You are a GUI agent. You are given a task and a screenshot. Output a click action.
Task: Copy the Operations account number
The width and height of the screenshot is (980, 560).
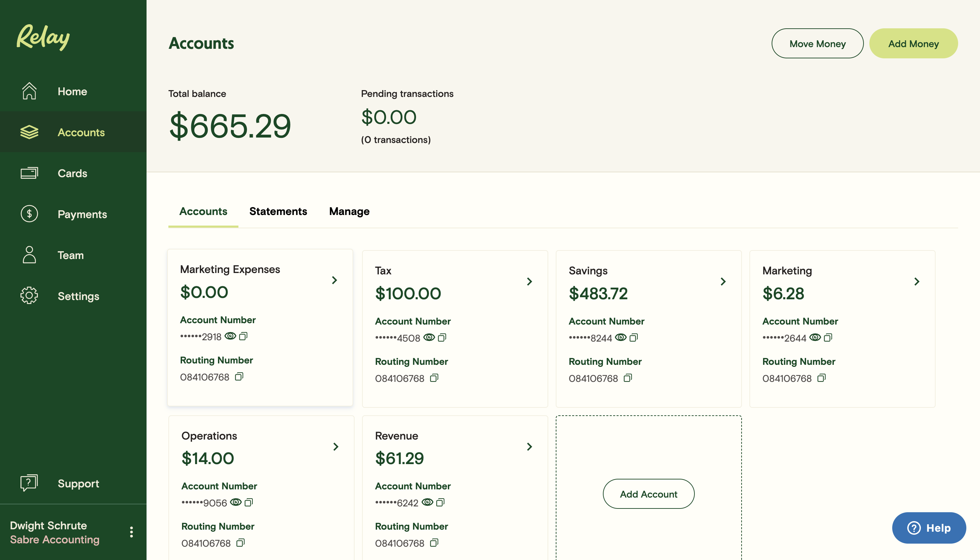click(249, 502)
